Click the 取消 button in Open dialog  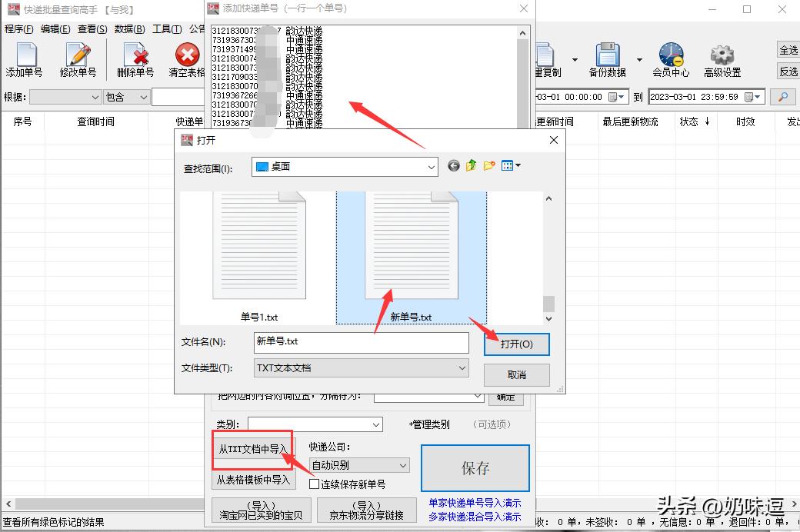pos(516,375)
